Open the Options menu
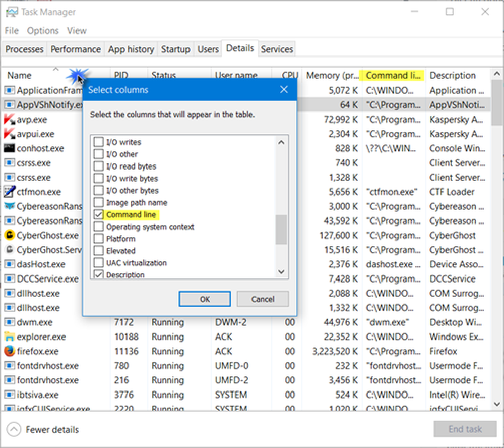The width and height of the screenshot is (504, 448). (43, 31)
